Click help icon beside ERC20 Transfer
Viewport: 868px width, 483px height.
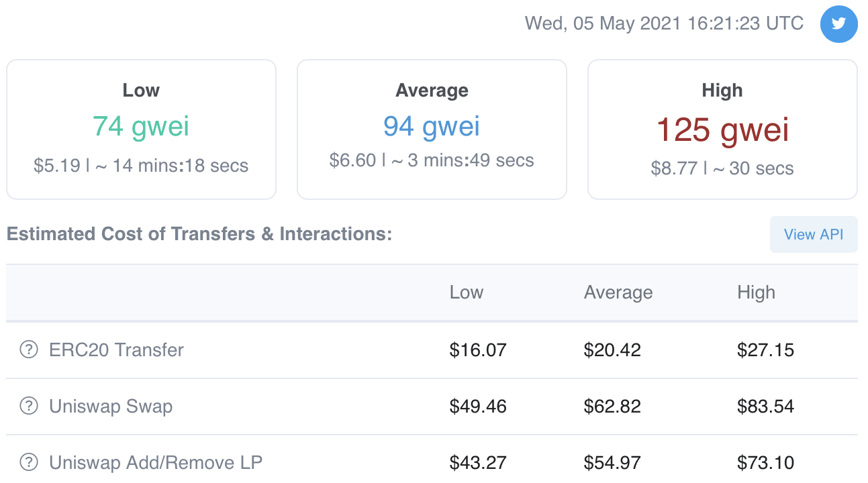coord(28,350)
